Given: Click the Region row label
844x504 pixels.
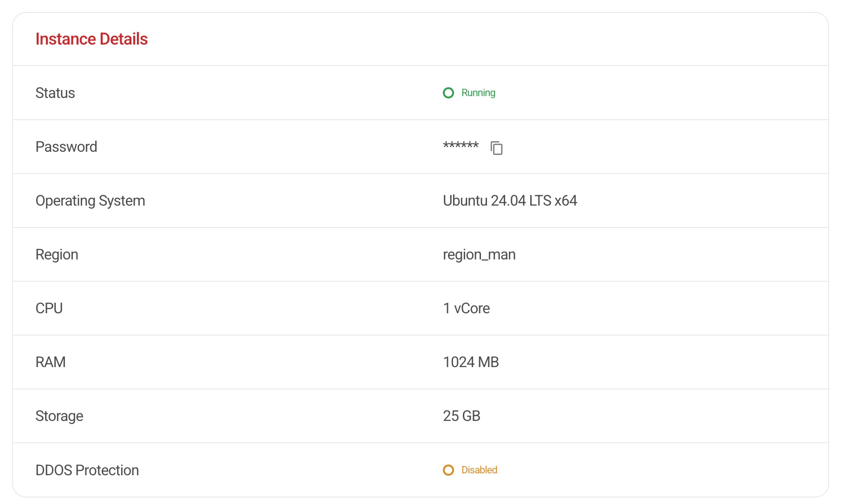Looking at the screenshot, I should (x=57, y=254).
